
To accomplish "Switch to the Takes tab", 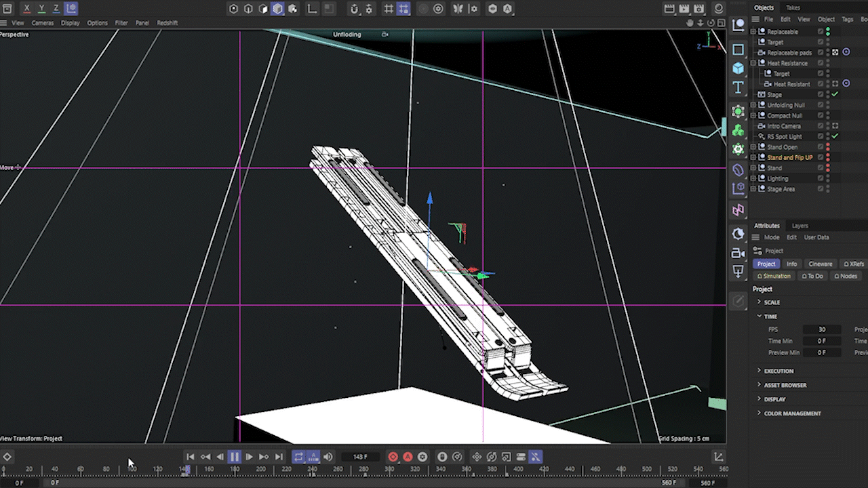I will pos(793,7).
